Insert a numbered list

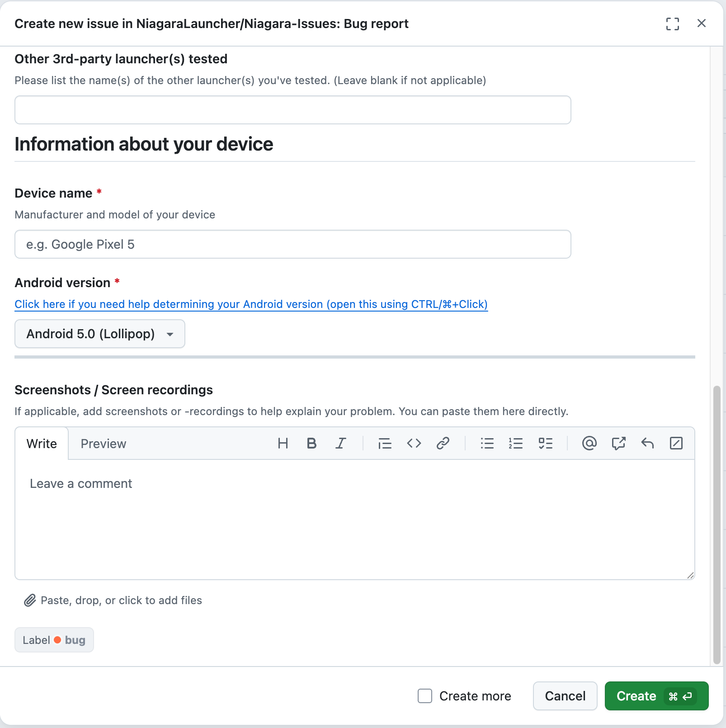pyautogui.click(x=516, y=443)
